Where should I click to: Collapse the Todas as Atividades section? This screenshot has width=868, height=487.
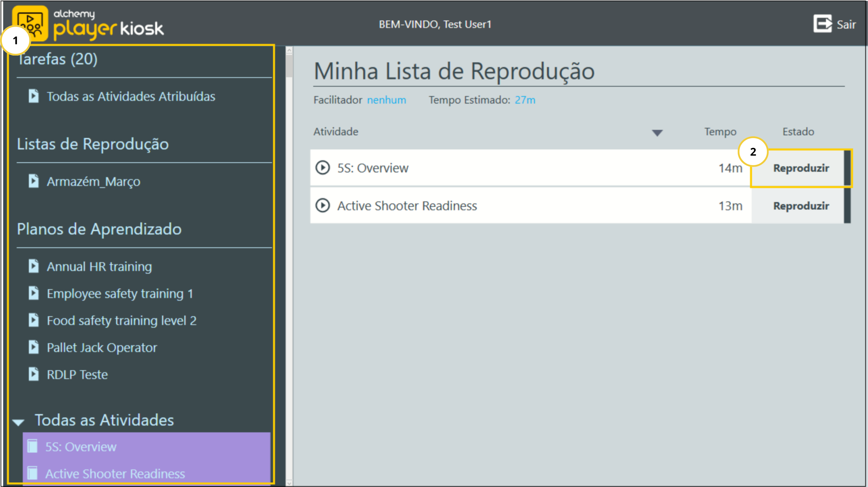18,422
